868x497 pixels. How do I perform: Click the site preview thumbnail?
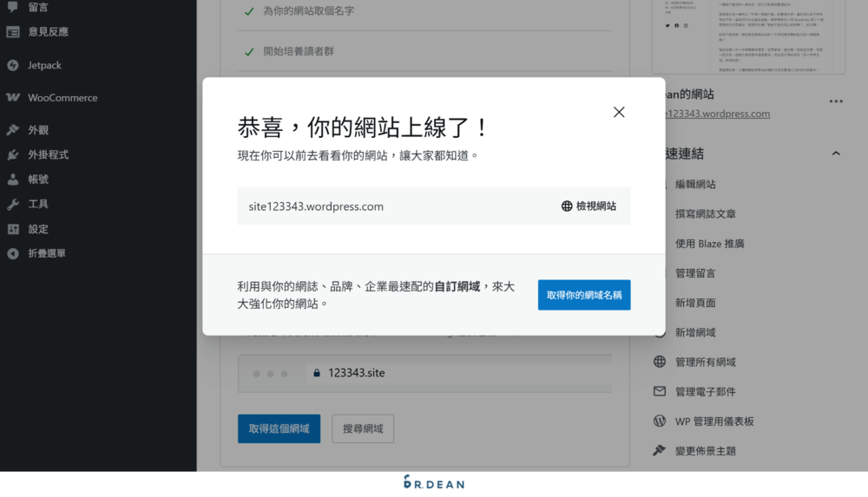(x=748, y=36)
